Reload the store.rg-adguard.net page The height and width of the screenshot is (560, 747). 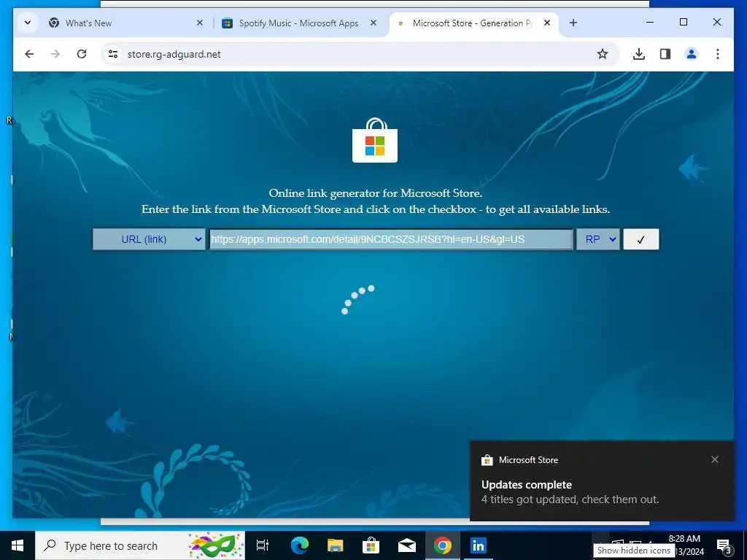point(82,54)
